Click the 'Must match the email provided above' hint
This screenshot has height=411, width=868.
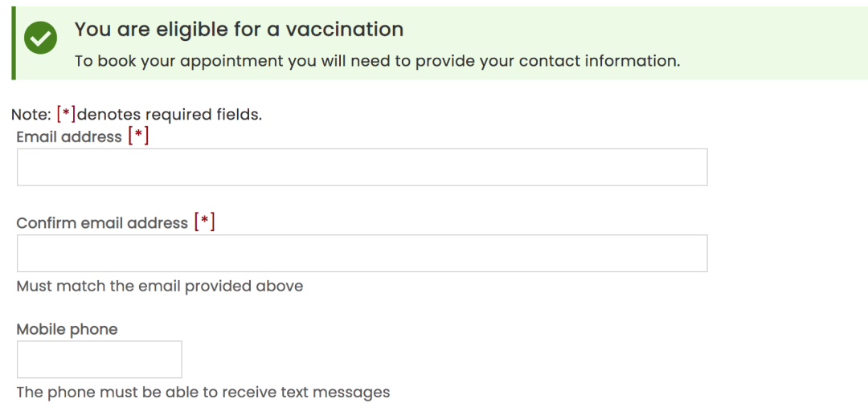point(159,286)
